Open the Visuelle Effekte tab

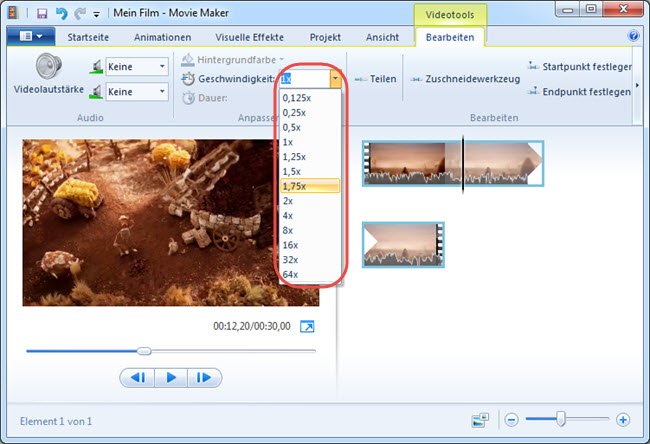[x=250, y=37]
